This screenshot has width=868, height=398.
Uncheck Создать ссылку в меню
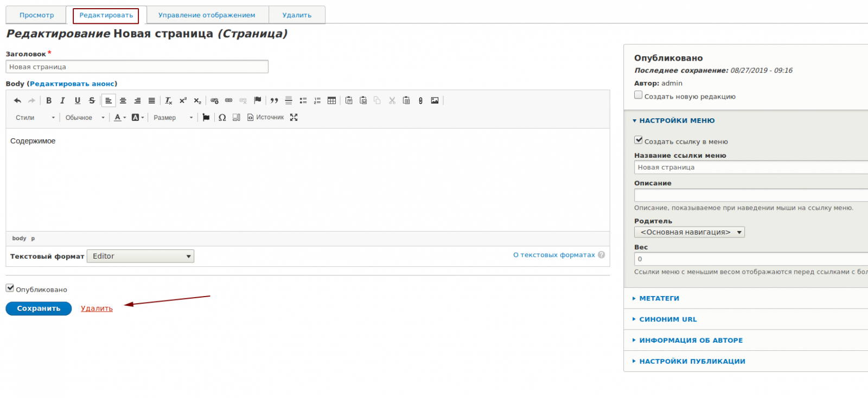pyautogui.click(x=639, y=140)
